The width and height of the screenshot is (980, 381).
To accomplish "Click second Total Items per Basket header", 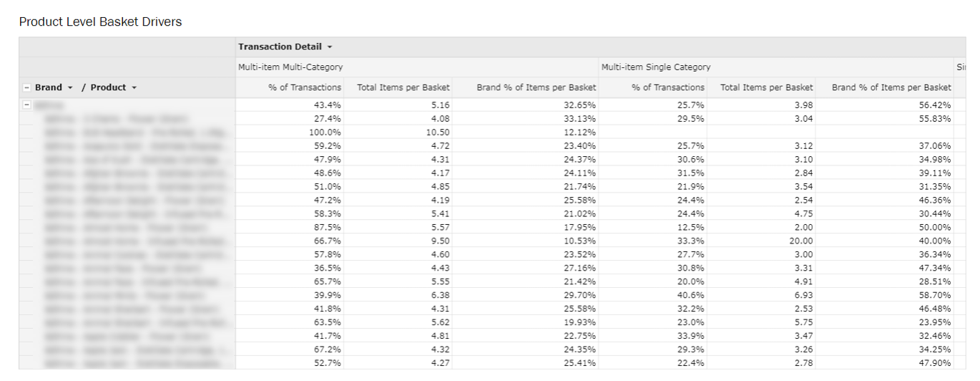I will click(x=767, y=87).
